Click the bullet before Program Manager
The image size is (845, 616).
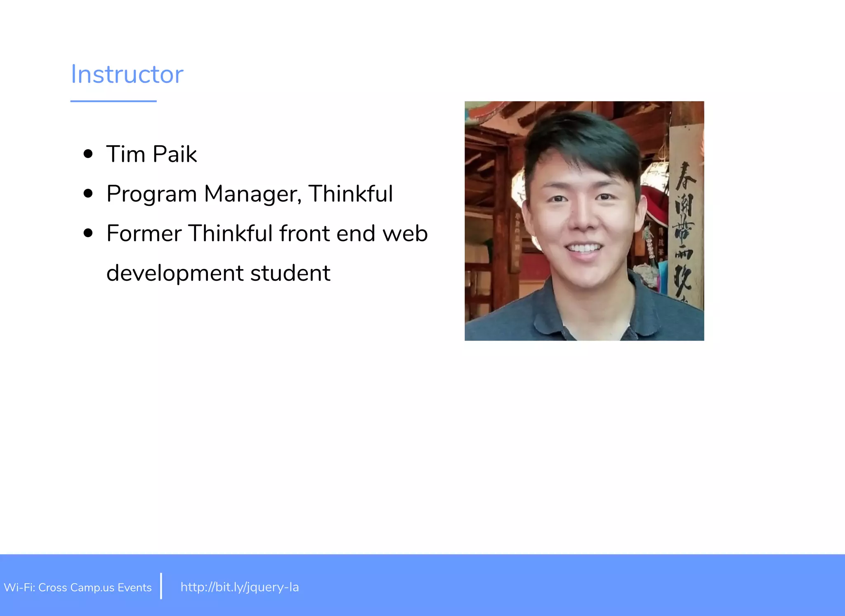coord(88,193)
